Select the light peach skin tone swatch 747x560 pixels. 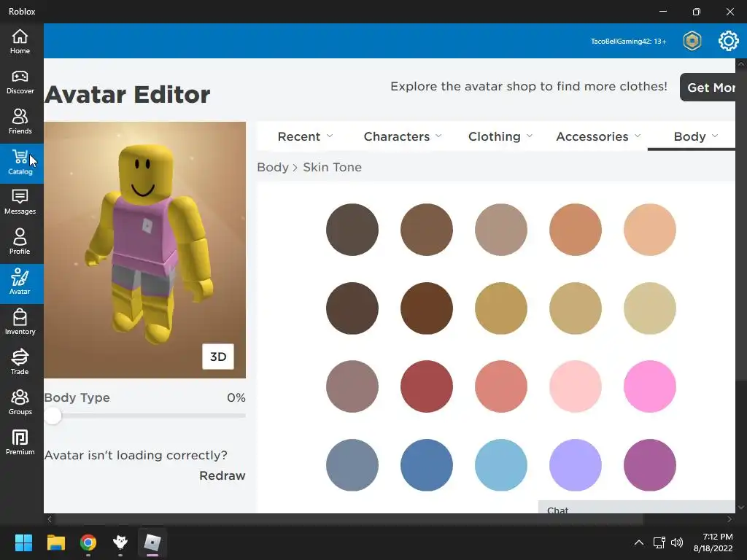tap(649, 230)
